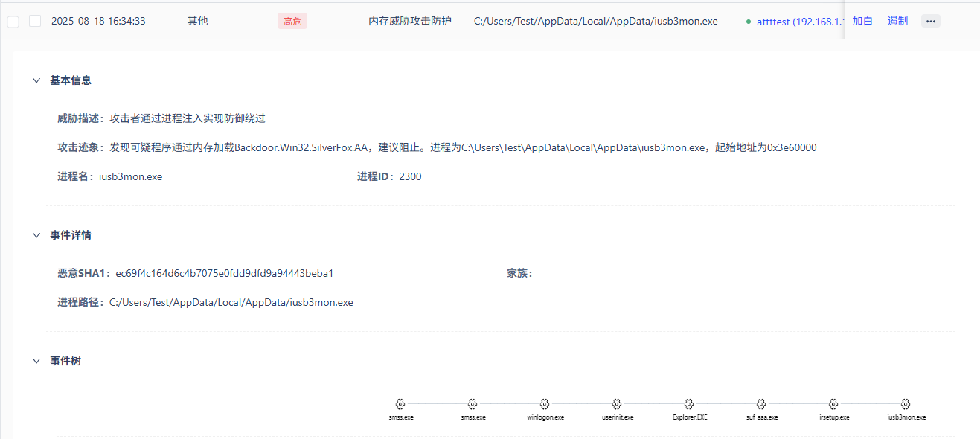Screen dimensions: 980x439
Task: Select the iusb3mon.exe node in event tree
Action: (x=906, y=404)
